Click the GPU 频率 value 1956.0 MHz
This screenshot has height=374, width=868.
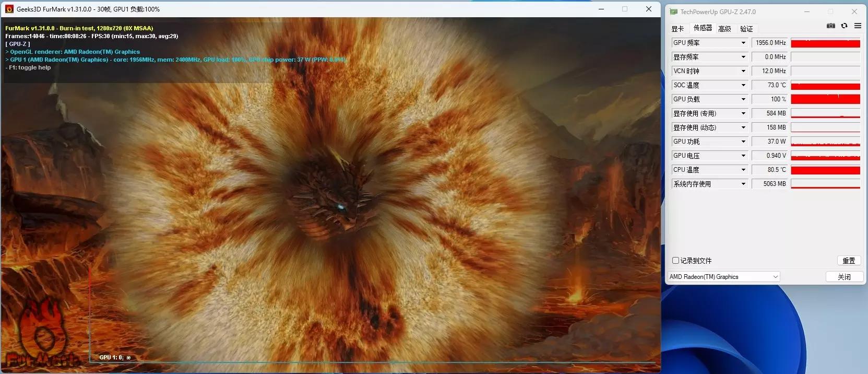click(769, 43)
